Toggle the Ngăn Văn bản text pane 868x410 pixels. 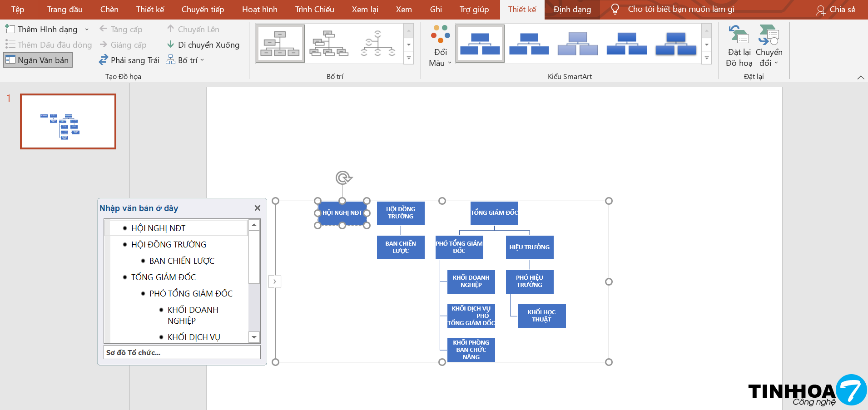tap(38, 60)
